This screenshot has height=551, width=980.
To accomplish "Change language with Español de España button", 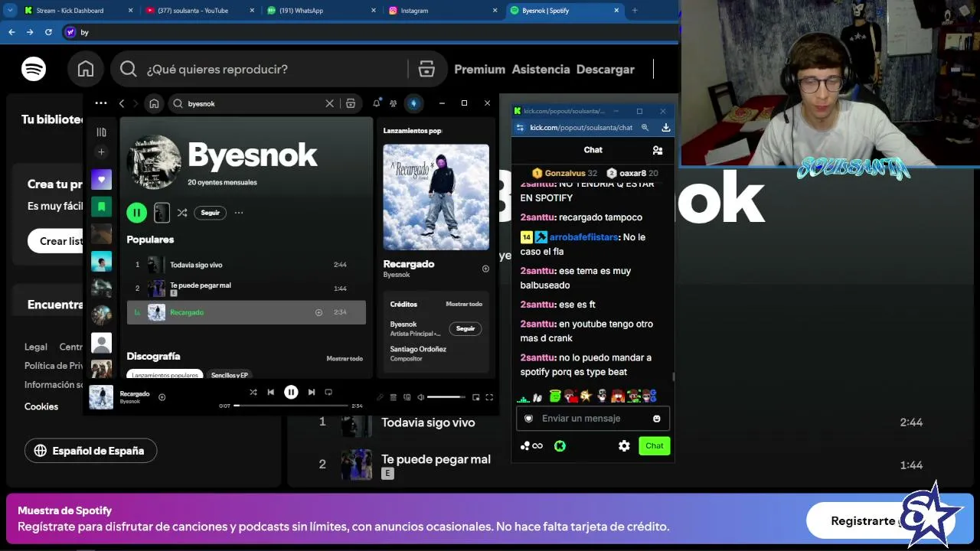I will click(x=90, y=451).
